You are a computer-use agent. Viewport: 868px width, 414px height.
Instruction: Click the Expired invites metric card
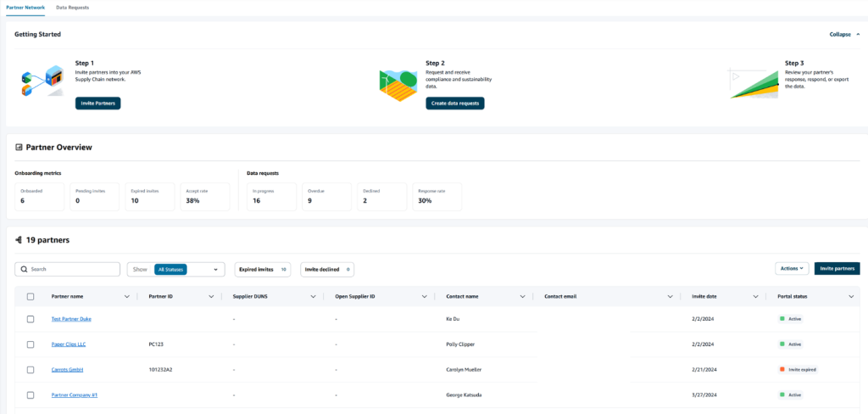point(150,197)
